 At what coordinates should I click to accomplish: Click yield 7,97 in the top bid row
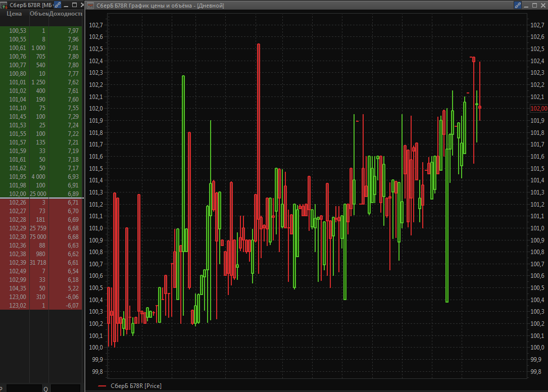[x=73, y=31]
